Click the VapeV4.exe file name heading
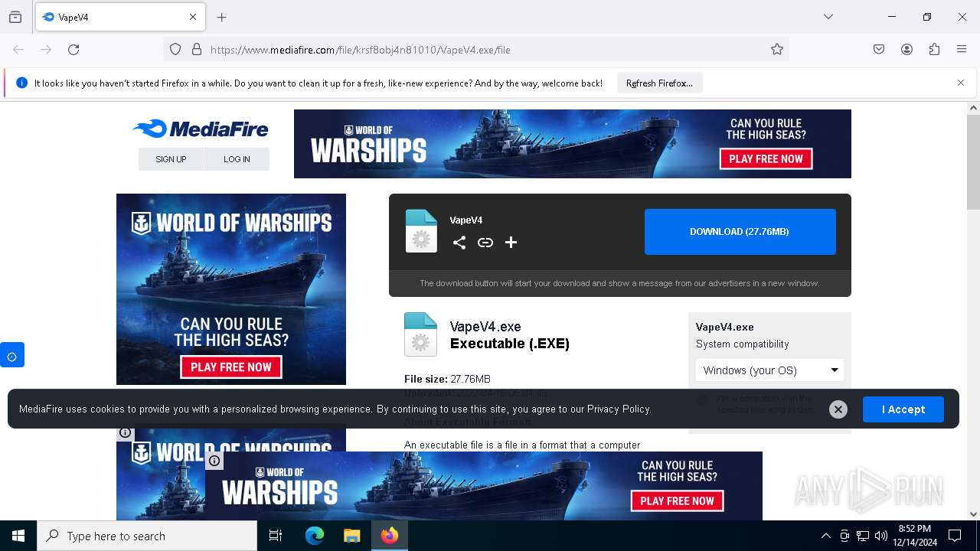Viewport: 980px width, 551px height. [x=485, y=327]
